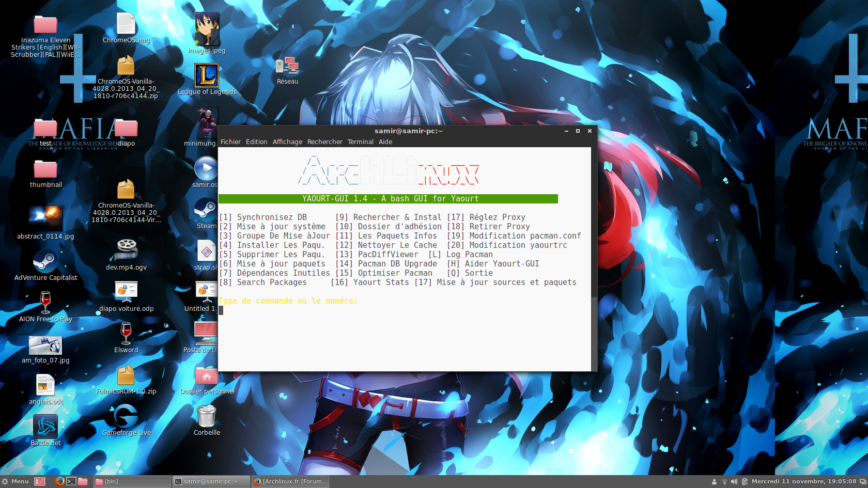Screen dimensions: 868x488
Task: Switch to Archlinux.fr Forum taskbar window
Action: [x=290, y=481]
